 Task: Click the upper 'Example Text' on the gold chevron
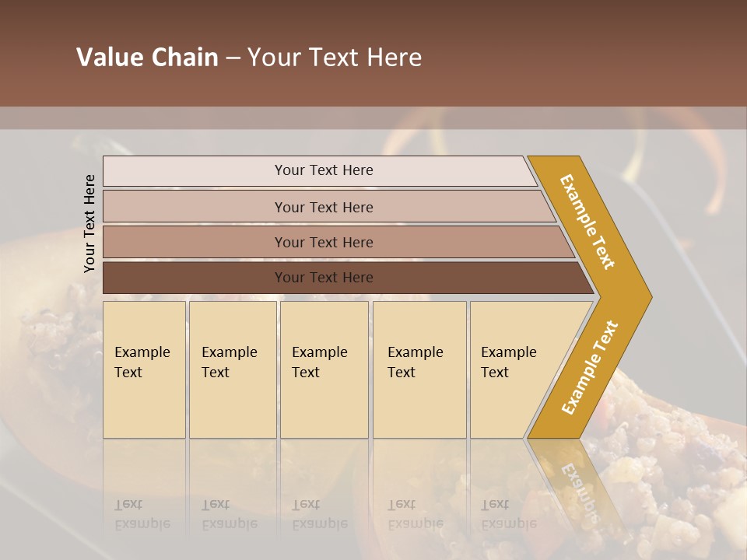click(588, 221)
